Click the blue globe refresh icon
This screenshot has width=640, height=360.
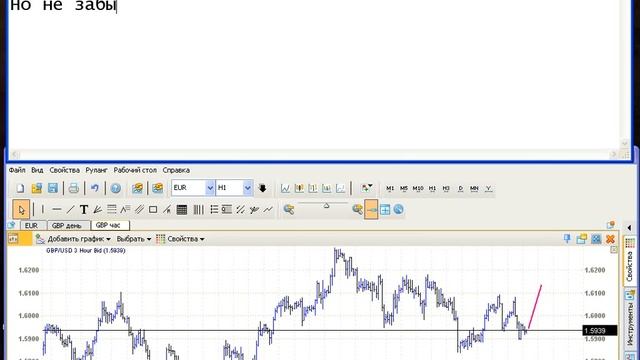click(398, 210)
